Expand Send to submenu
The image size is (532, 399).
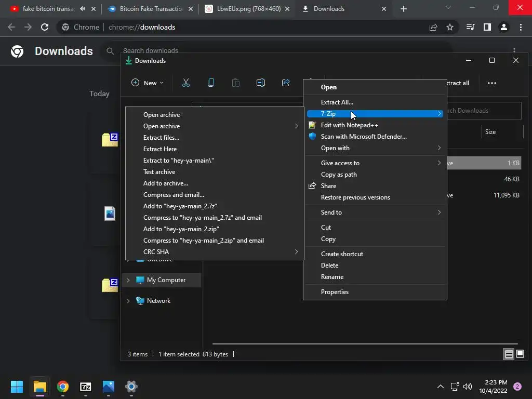tap(439, 212)
